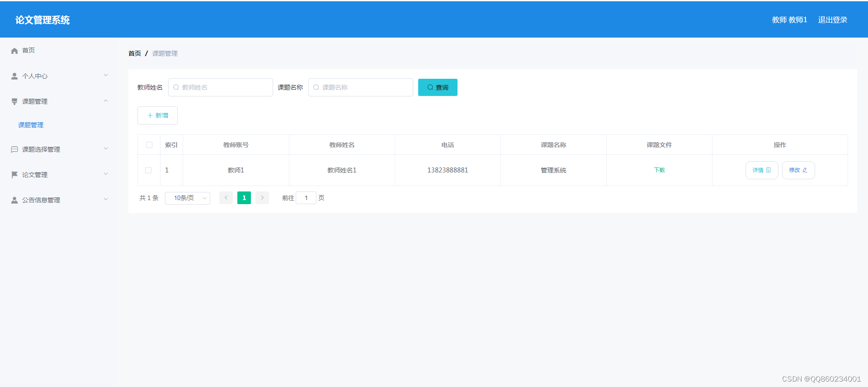Click the icon beside 课题管理 parent menu

(14, 101)
